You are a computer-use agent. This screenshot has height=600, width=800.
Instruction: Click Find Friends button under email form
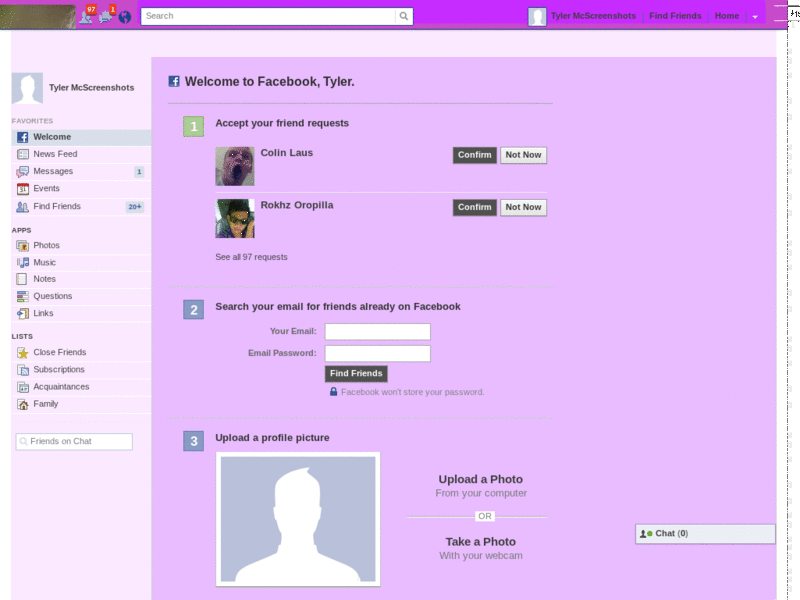pyautogui.click(x=356, y=373)
